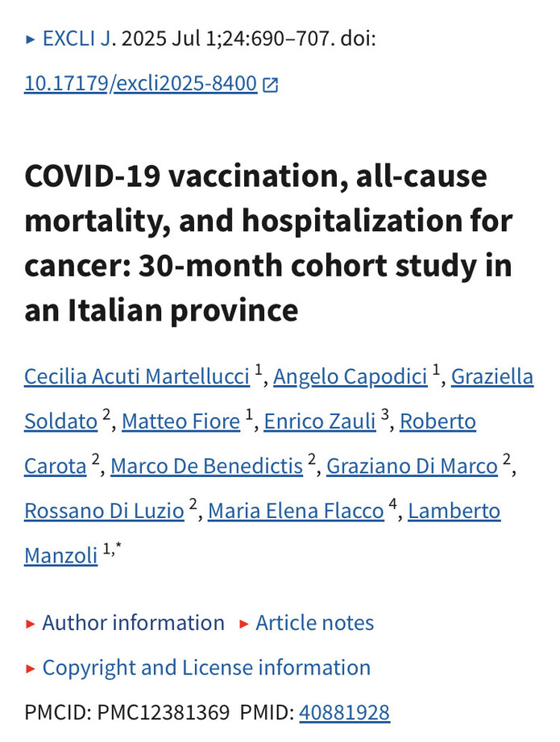Select author Marco De Benedictis
The height and width of the screenshot is (742, 560).
click(x=206, y=466)
